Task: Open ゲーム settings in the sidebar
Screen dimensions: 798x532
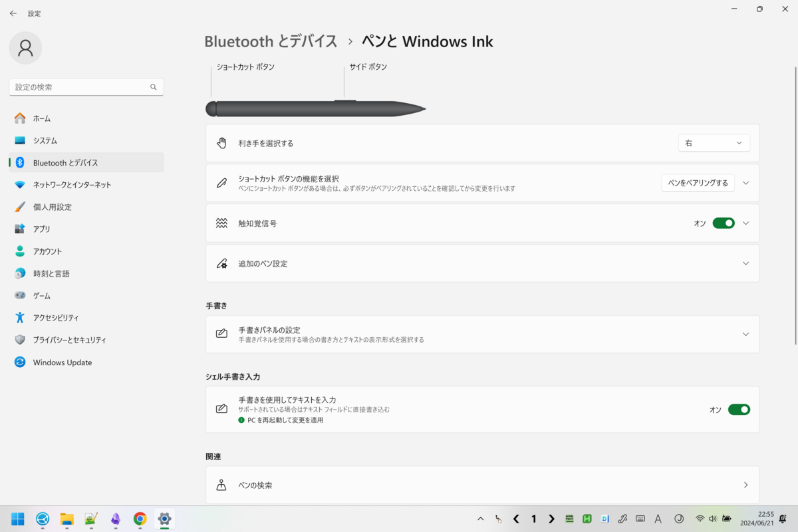Action: [x=86, y=295]
